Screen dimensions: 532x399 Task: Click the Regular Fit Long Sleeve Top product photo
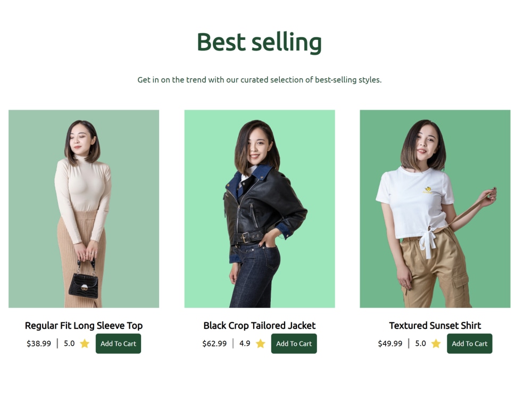click(84, 209)
